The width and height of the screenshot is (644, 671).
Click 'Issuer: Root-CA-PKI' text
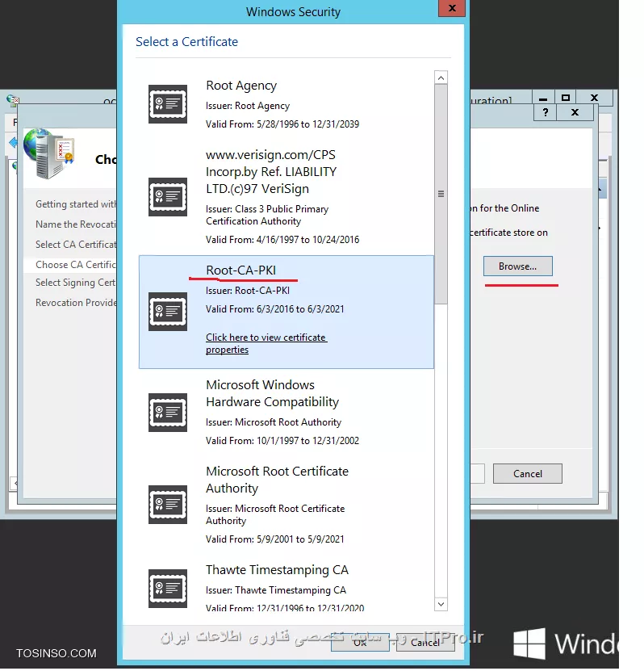[248, 291]
